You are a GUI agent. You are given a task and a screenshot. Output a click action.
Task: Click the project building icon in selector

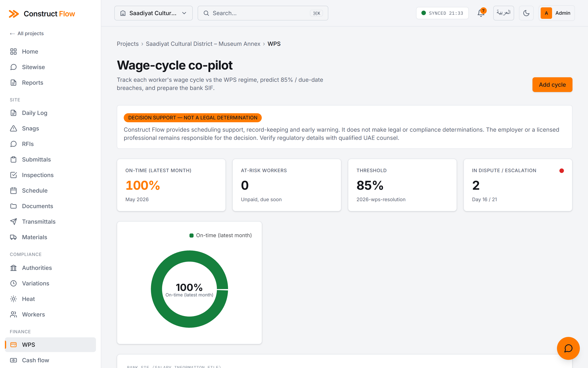click(x=123, y=13)
